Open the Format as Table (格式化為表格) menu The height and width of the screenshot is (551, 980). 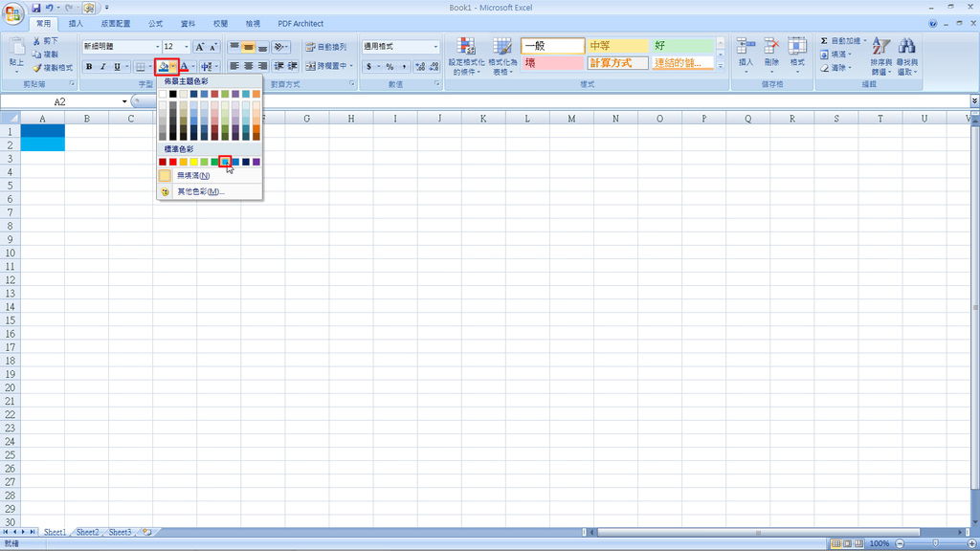[502, 56]
